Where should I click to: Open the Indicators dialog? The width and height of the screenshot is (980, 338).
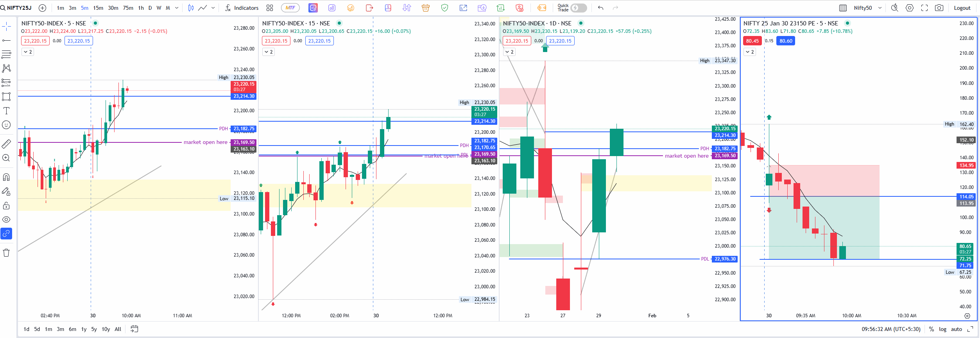(242, 8)
